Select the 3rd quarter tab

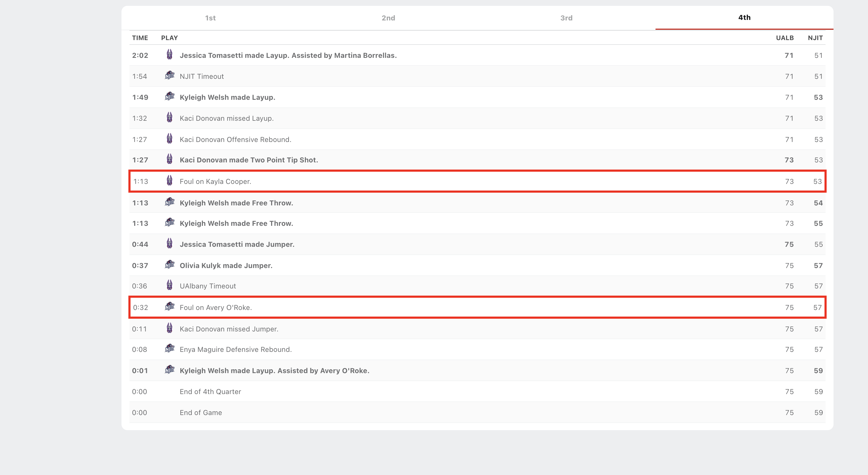click(566, 18)
